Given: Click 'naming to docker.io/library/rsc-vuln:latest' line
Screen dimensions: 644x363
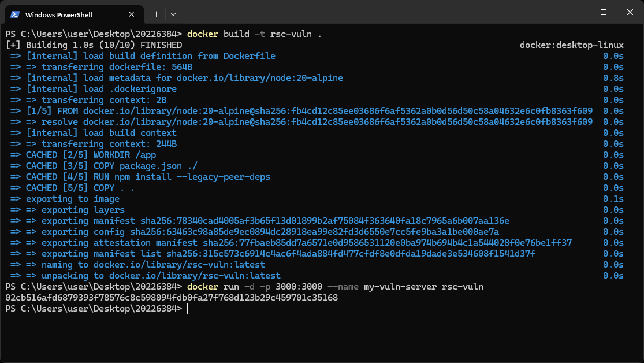Looking at the screenshot, I should [137, 265].
